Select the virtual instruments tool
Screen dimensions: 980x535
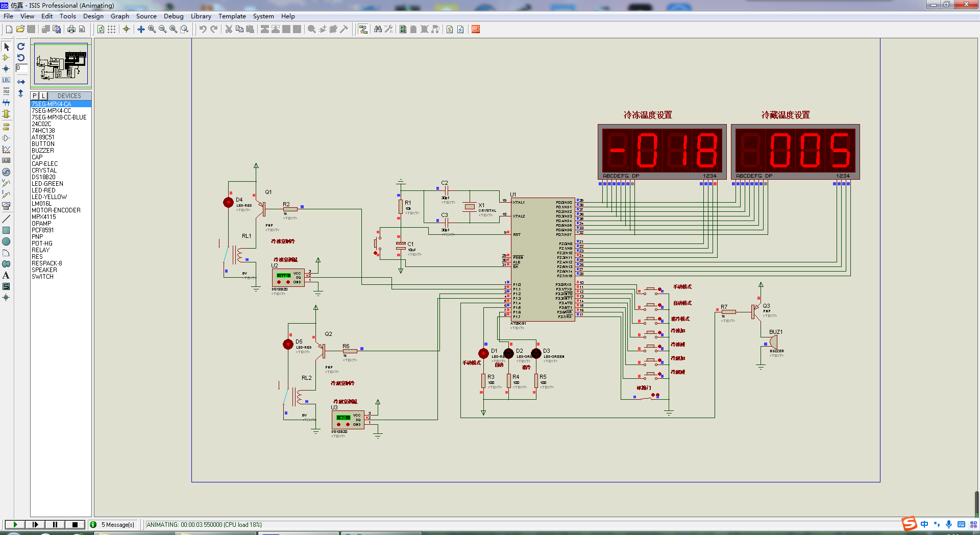coord(6,206)
